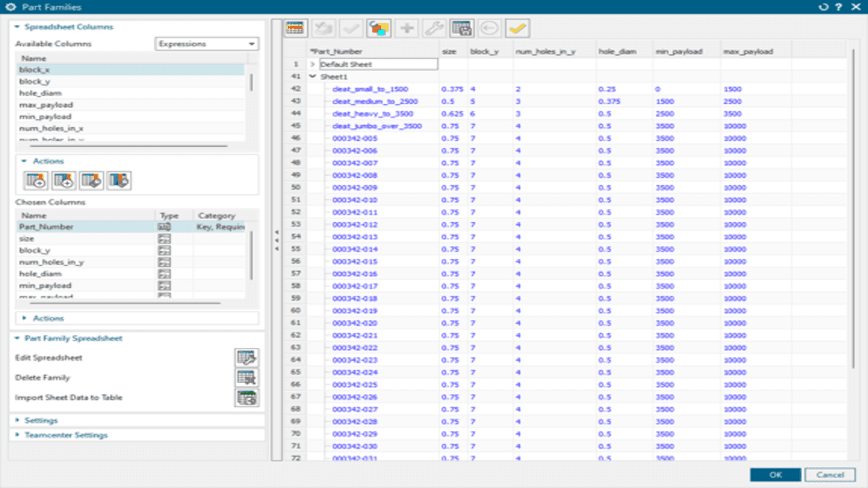
Task: Expand the Actions group below Chosen Columns
Action: click(x=24, y=318)
